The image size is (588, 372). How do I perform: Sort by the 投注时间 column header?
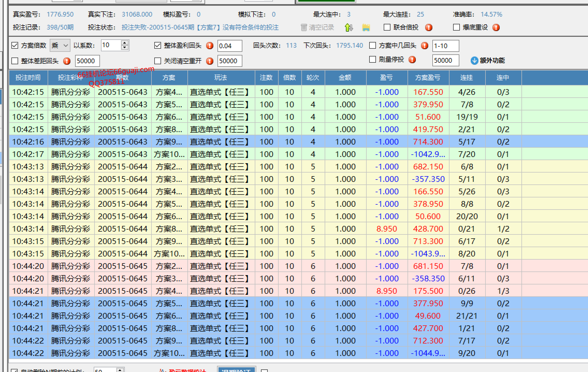tap(28, 77)
